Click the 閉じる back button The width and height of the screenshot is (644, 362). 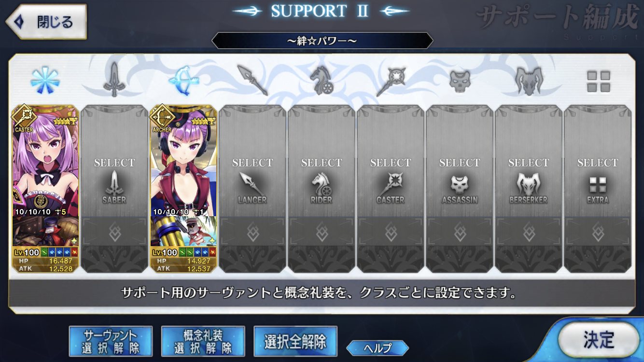pos(46,22)
